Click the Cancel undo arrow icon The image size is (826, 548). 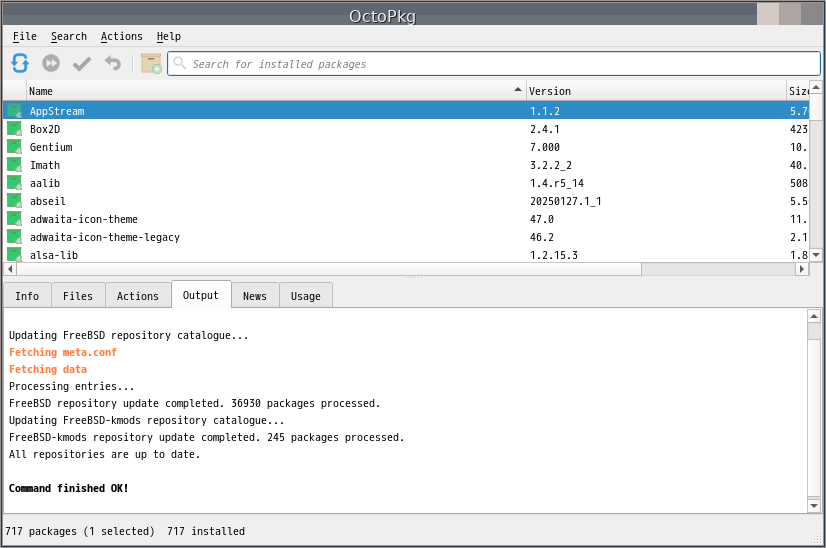[113, 63]
